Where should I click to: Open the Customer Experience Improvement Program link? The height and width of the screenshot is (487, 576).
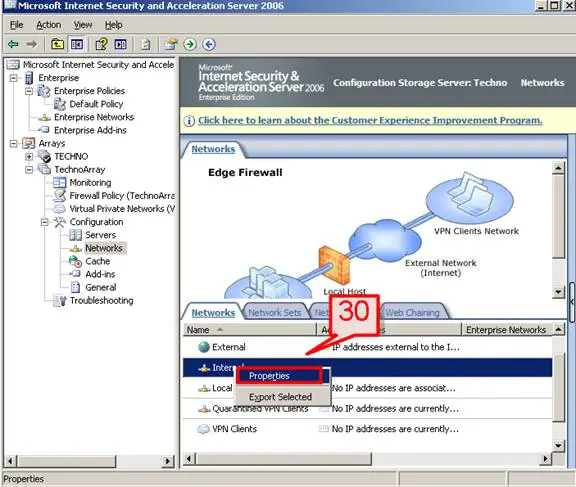370,120
